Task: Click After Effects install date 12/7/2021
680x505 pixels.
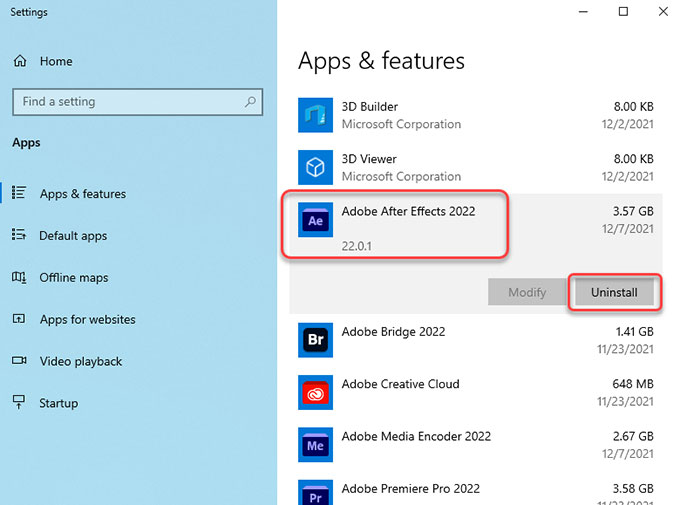Action: (628, 229)
